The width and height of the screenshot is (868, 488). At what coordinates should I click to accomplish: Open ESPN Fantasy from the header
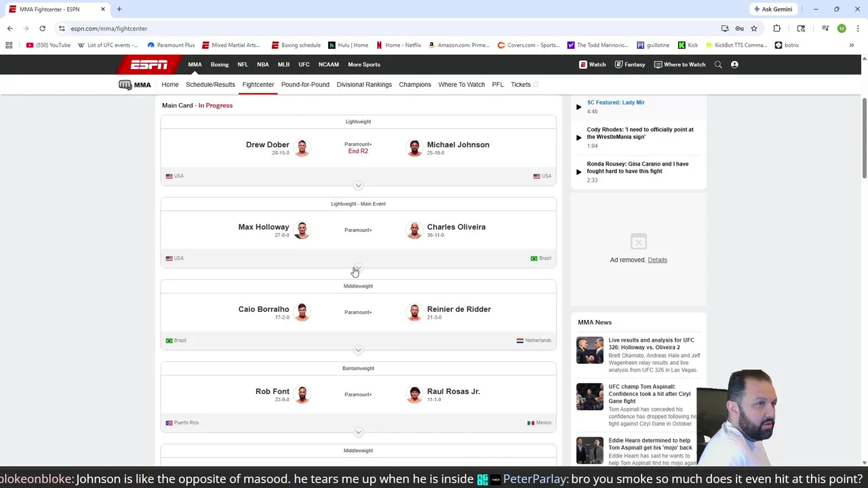coord(630,64)
